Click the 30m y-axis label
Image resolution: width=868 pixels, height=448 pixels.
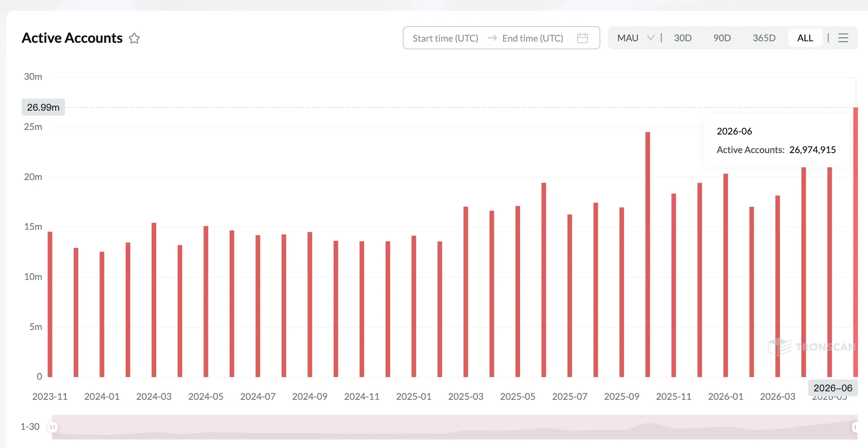[33, 77]
